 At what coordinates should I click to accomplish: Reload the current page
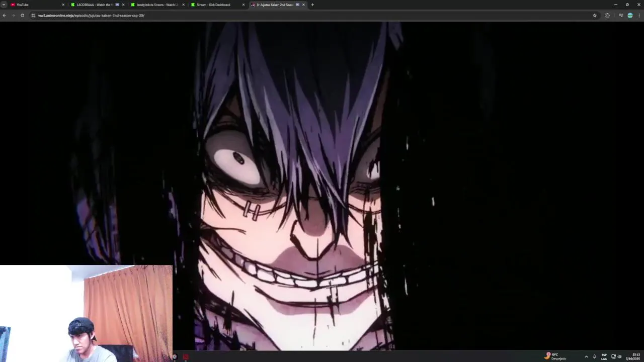[x=22, y=16]
